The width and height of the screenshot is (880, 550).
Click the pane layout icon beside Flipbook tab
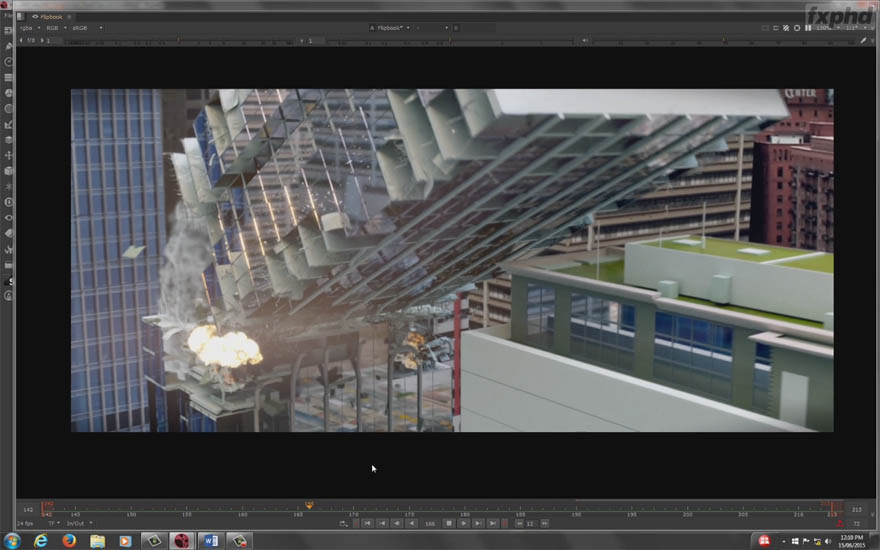(x=21, y=17)
